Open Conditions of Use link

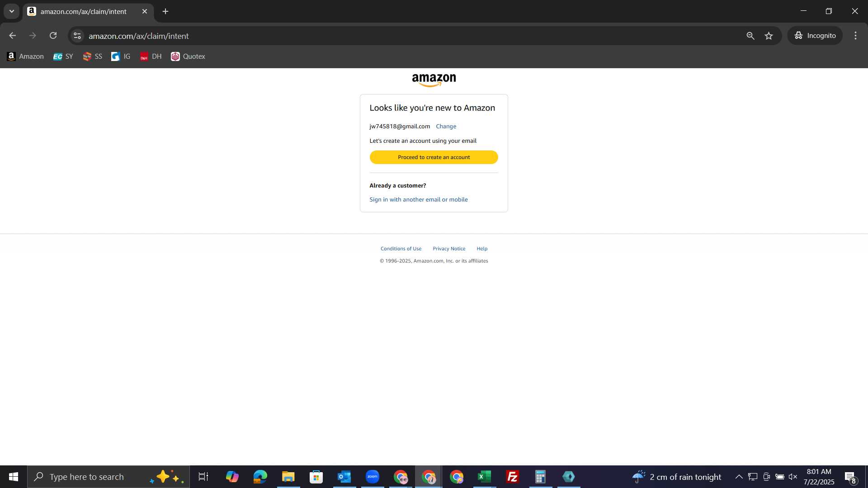pyautogui.click(x=401, y=249)
